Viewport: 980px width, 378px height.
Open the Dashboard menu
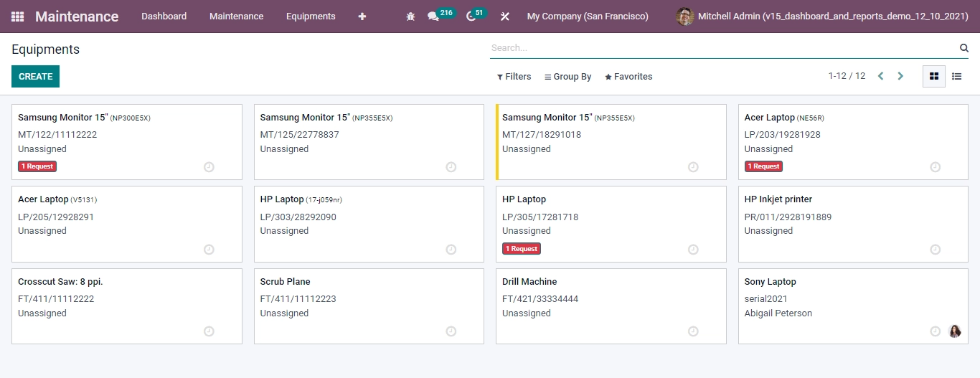pyautogui.click(x=164, y=16)
